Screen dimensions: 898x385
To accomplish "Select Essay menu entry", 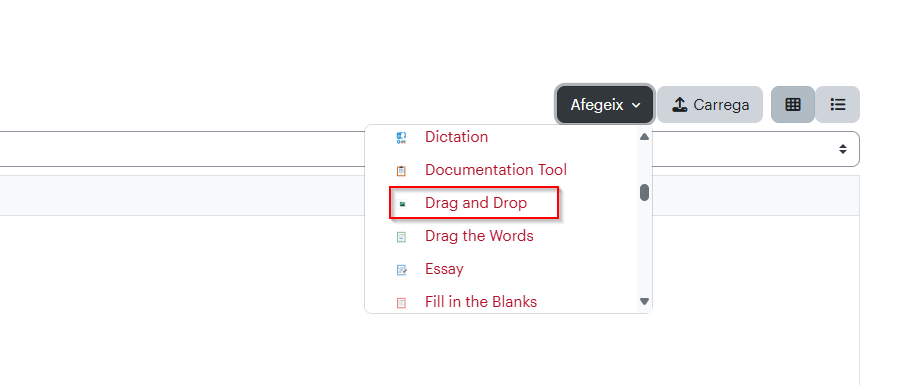I will (444, 269).
